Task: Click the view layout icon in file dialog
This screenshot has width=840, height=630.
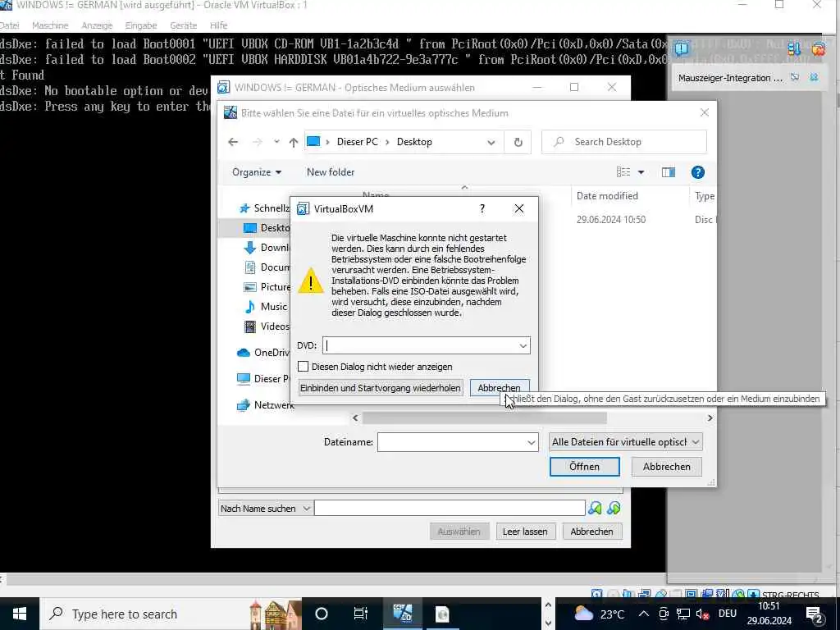Action: tap(623, 172)
